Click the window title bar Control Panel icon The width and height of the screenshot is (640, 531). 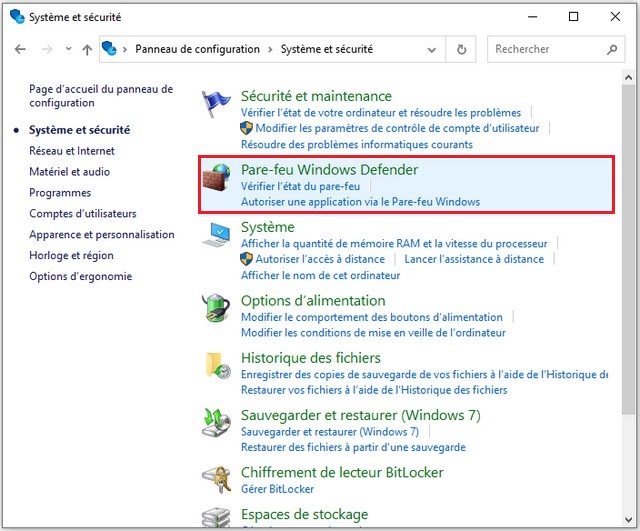tap(17, 16)
